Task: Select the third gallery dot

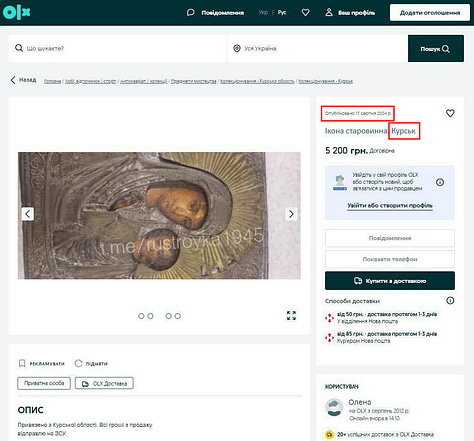Action: (x=169, y=316)
